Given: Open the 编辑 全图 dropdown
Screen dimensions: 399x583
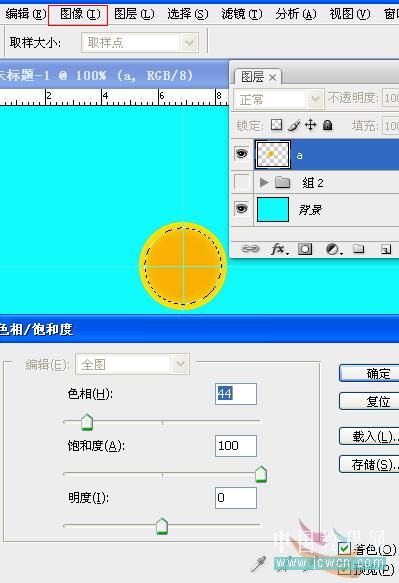Looking at the screenshot, I should tap(132, 364).
